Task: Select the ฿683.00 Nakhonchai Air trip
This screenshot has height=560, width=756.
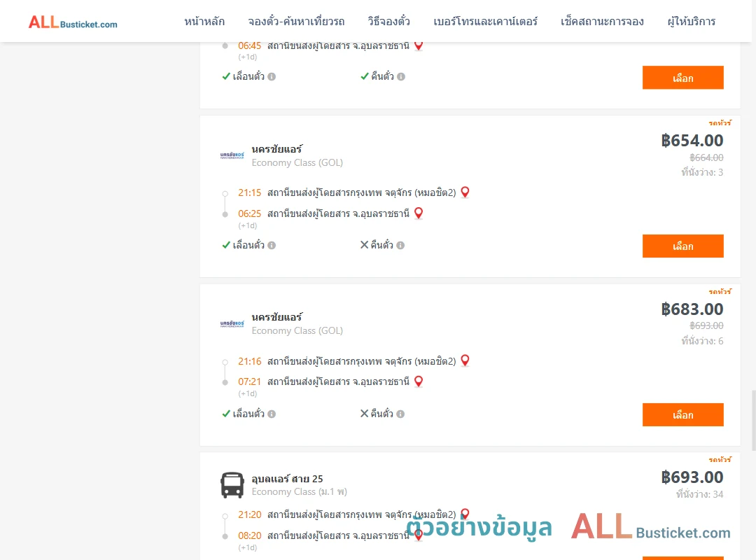Action: 682,415
